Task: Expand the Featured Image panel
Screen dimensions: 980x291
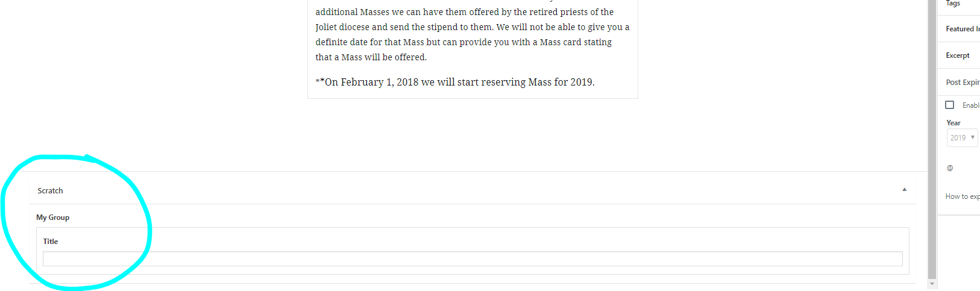Action: 962,29
